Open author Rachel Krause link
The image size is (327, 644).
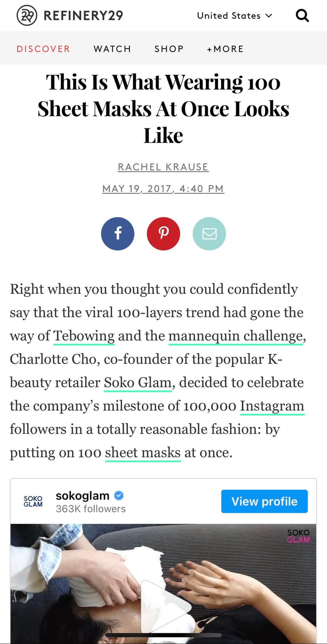[163, 167]
